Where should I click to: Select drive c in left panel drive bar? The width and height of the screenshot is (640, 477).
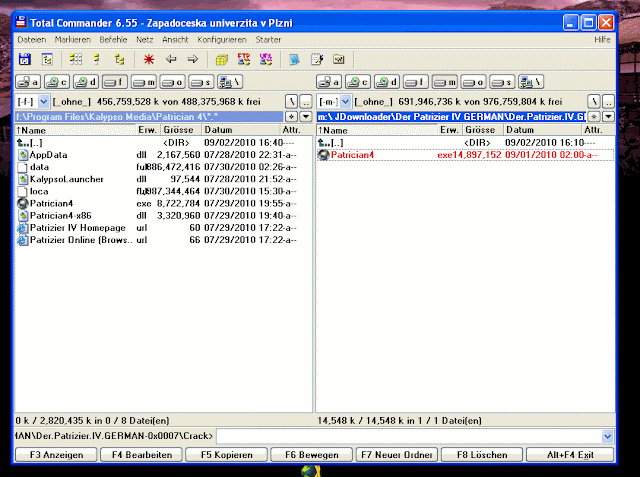(57, 82)
